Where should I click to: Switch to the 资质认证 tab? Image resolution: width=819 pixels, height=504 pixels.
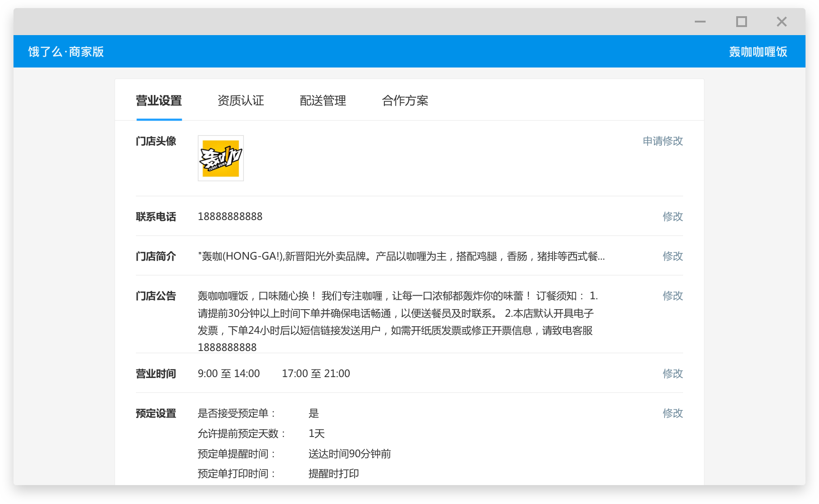coord(241,101)
